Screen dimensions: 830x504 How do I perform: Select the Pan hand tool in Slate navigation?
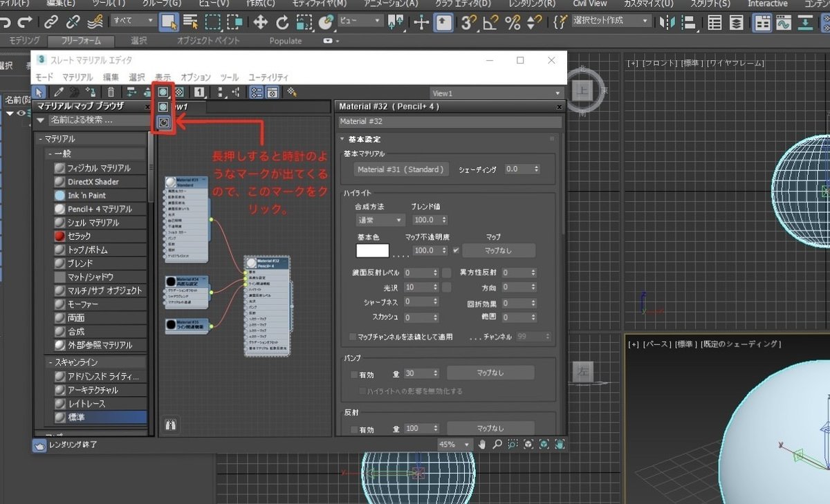click(482, 444)
